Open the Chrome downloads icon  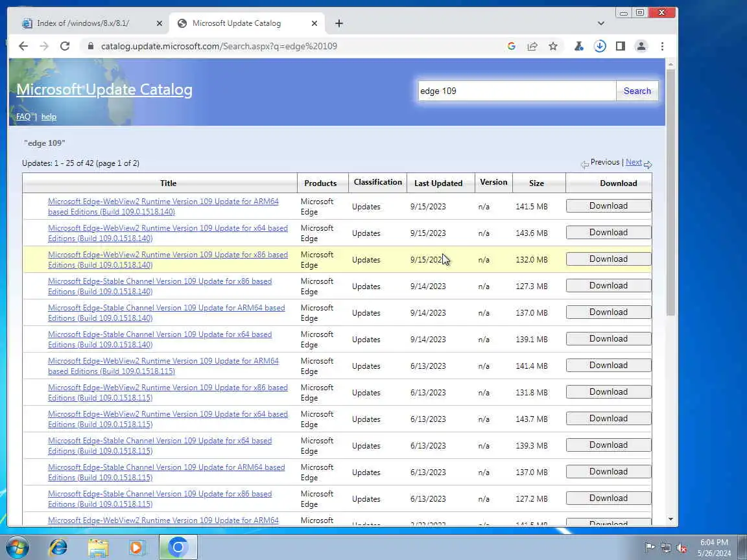click(x=600, y=46)
